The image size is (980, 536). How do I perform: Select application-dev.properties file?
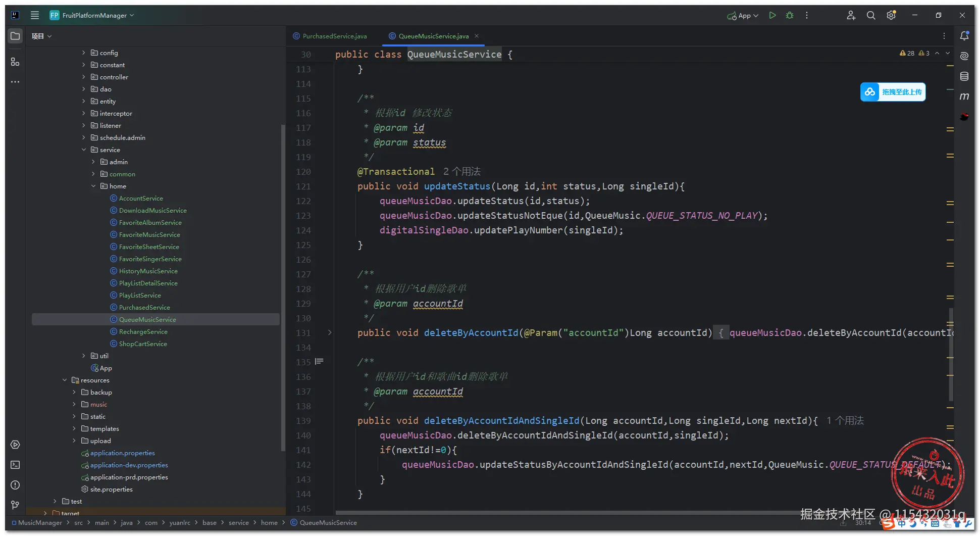tap(129, 465)
